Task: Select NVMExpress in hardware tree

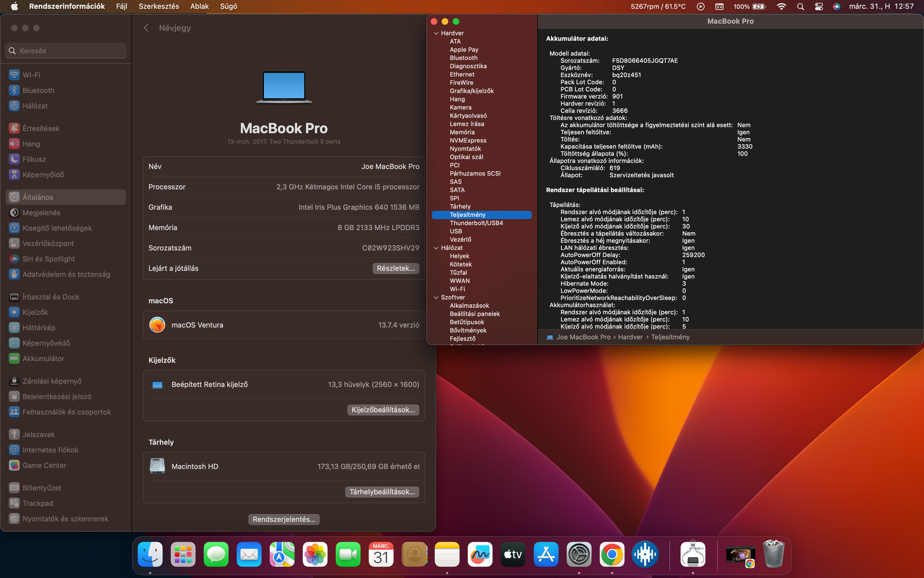Action: [x=468, y=140]
